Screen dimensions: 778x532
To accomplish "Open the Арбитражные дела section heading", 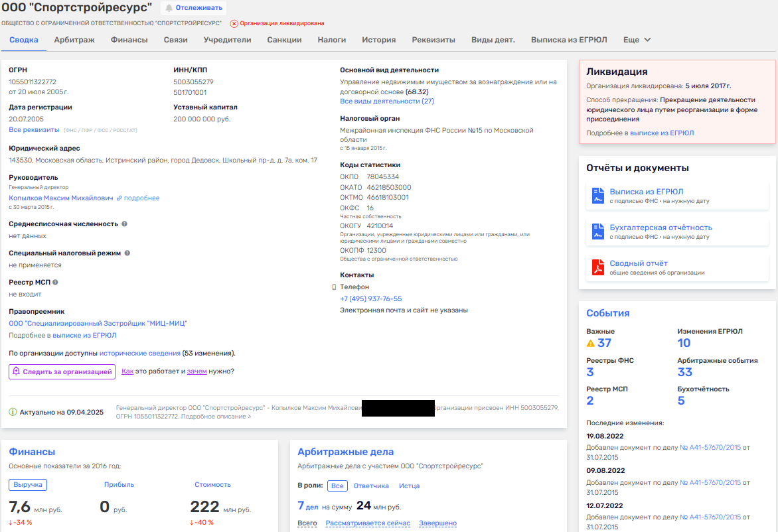I will (x=345, y=452).
